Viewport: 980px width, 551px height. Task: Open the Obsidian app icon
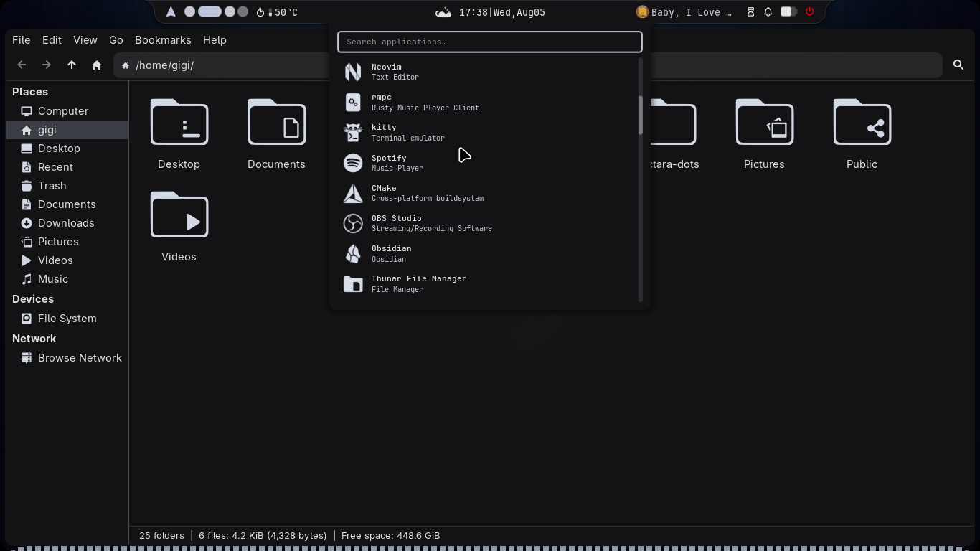(353, 254)
